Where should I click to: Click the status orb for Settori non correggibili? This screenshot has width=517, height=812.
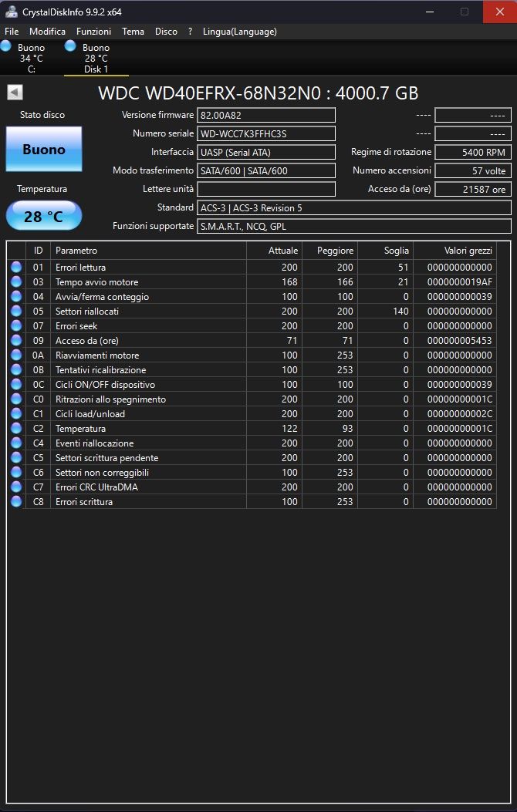point(16,472)
